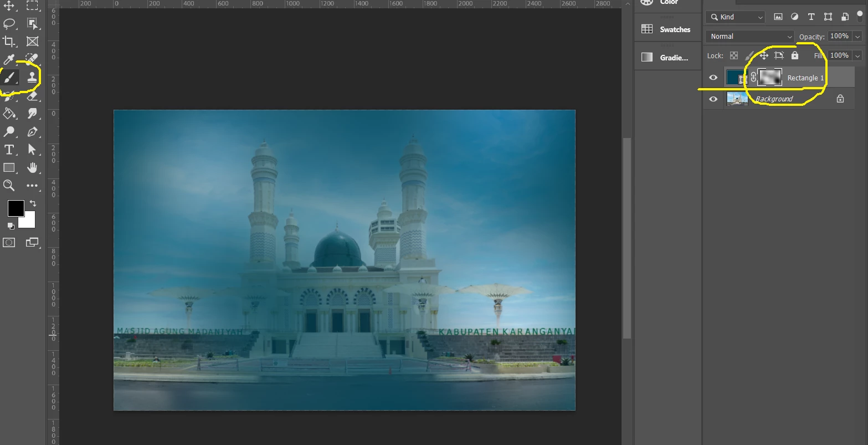
Task: Open the Normal blend mode dropdown
Action: 750,37
